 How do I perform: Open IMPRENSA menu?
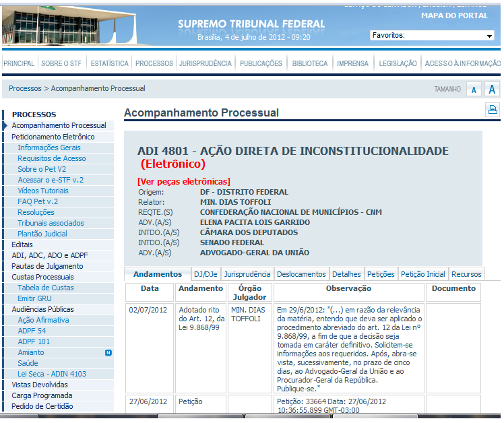pyautogui.click(x=352, y=63)
